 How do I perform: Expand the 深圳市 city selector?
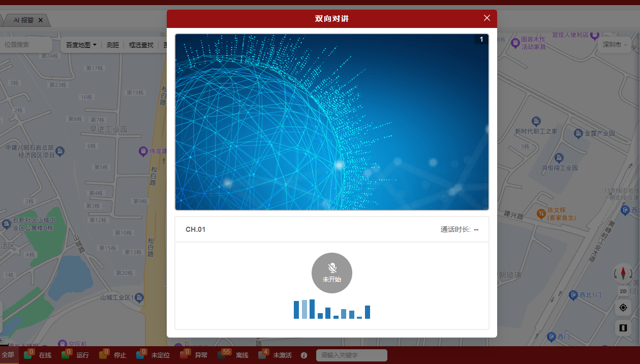pos(615,45)
